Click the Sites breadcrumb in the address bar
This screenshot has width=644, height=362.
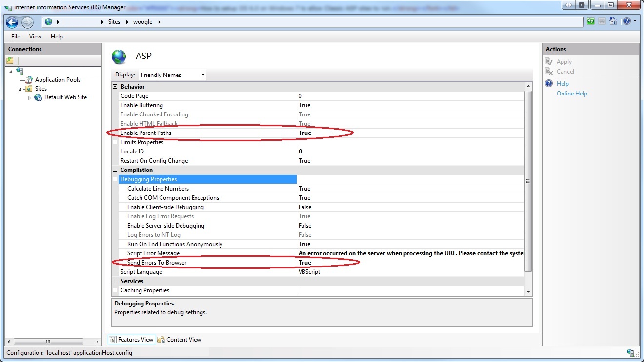coord(114,22)
